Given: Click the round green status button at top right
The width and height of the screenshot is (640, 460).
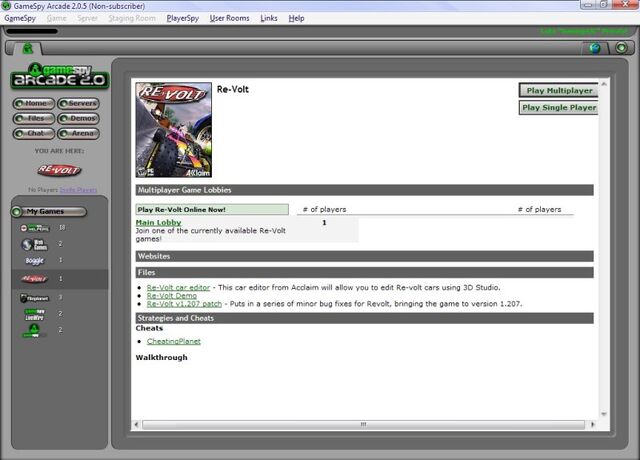Looking at the screenshot, I should click(621, 48).
